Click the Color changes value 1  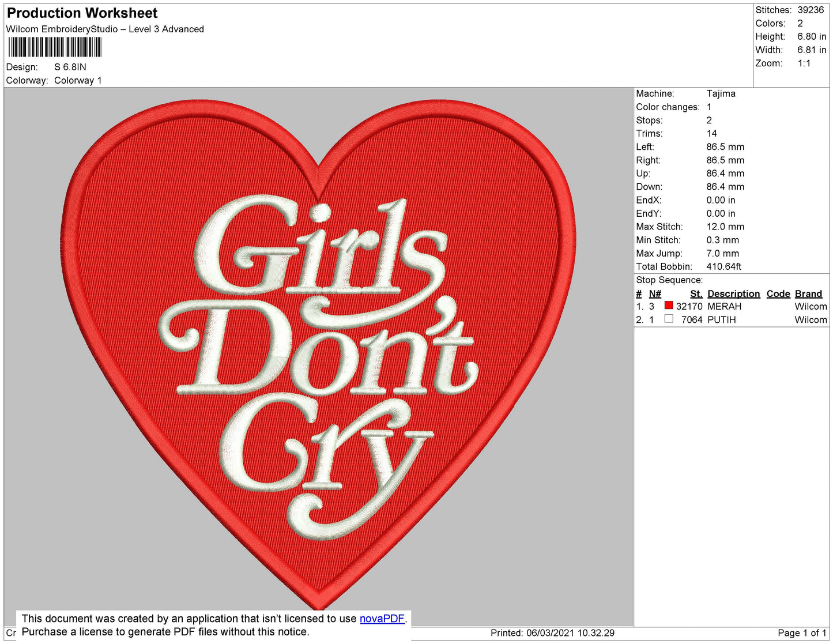click(x=709, y=107)
